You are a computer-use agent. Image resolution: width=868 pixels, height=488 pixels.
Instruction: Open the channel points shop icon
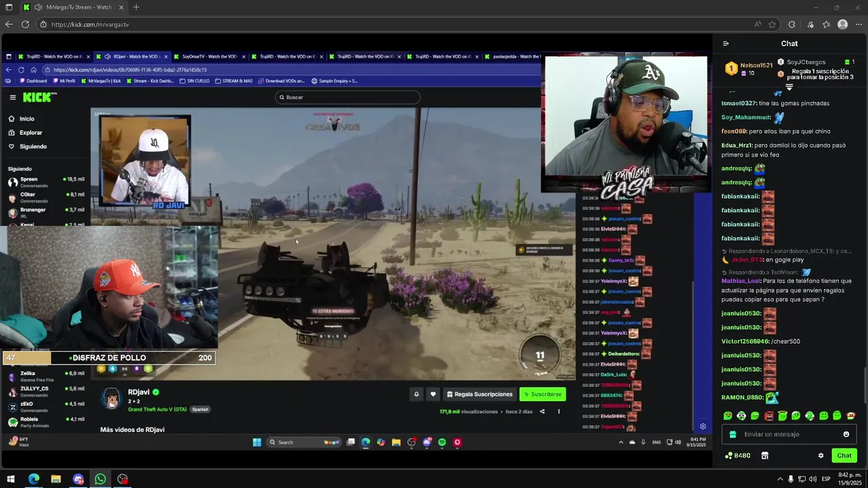(x=764, y=455)
